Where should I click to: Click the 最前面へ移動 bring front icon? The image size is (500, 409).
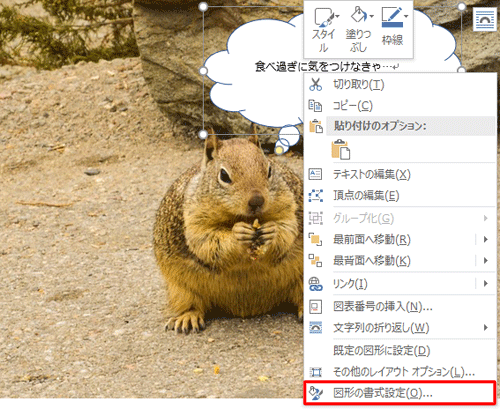315,239
